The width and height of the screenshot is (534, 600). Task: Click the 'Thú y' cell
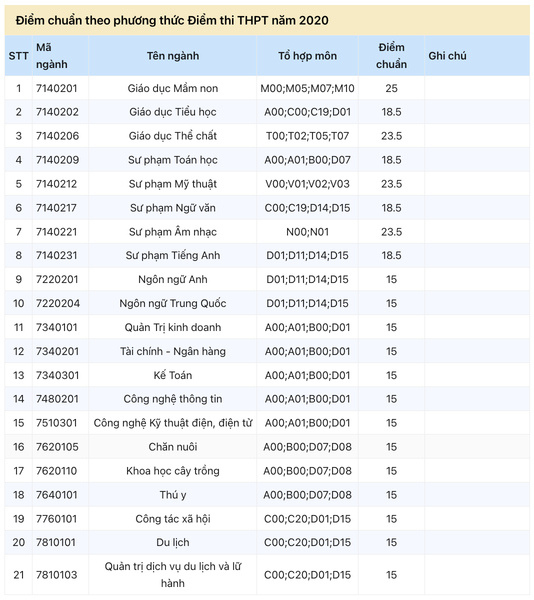(x=173, y=495)
